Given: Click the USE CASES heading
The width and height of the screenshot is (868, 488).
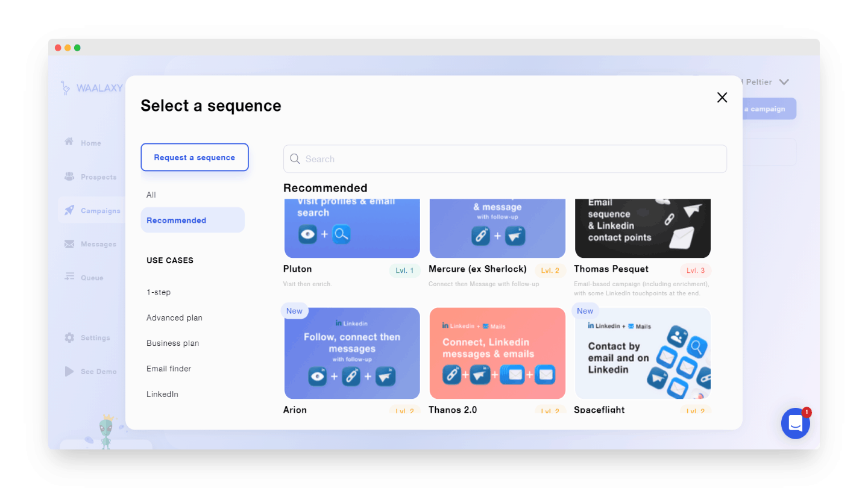Looking at the screenshot, I should click(x=170, y=260).
